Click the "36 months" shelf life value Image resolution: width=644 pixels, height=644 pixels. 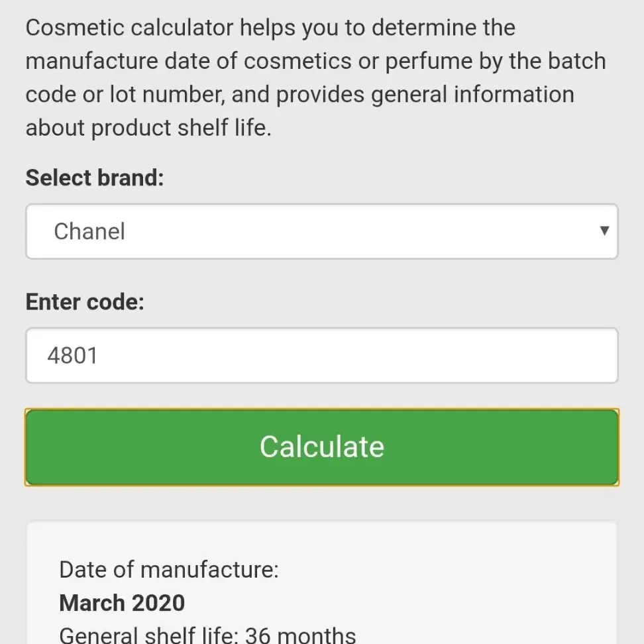coord(300,635)
